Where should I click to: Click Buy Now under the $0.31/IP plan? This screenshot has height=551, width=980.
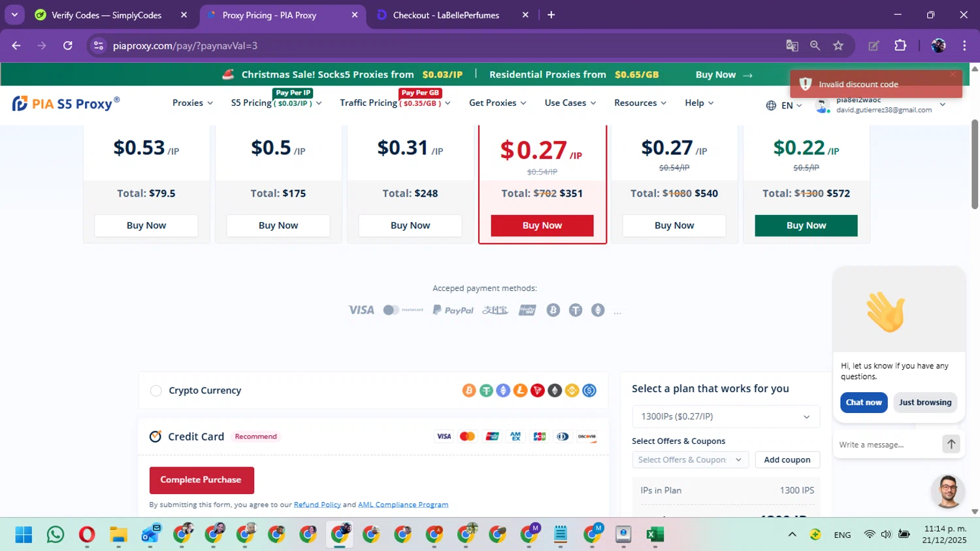[x=410, y=225]
